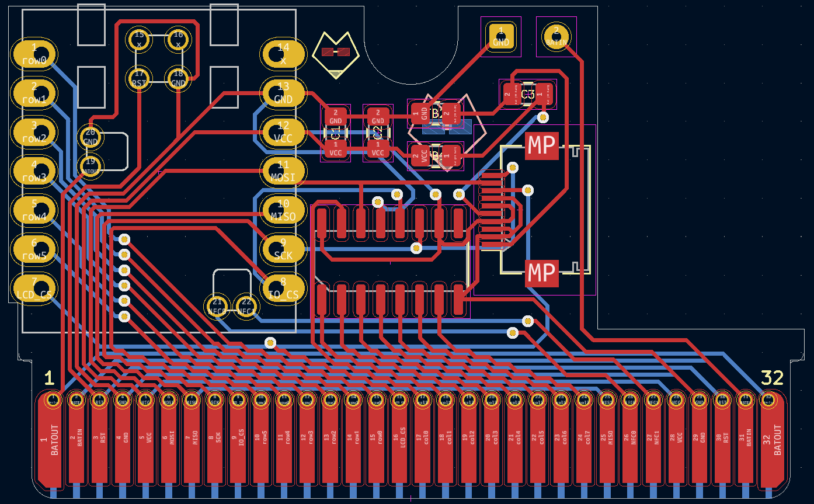814x504 pixels.
Task: Select edge connector pad 29 GND
Action: (699, 439)
